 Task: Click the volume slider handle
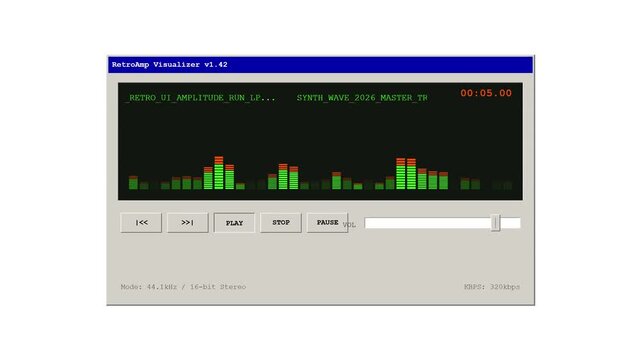(x=495, y=223)
